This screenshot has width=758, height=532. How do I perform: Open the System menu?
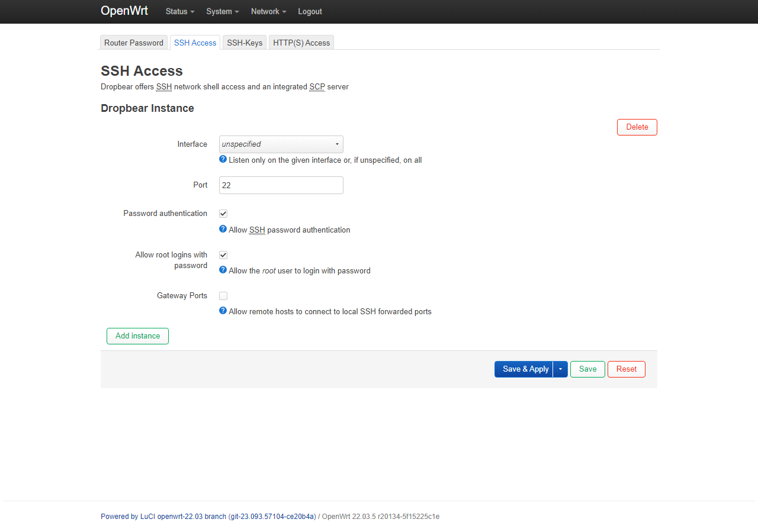[223, 12]
